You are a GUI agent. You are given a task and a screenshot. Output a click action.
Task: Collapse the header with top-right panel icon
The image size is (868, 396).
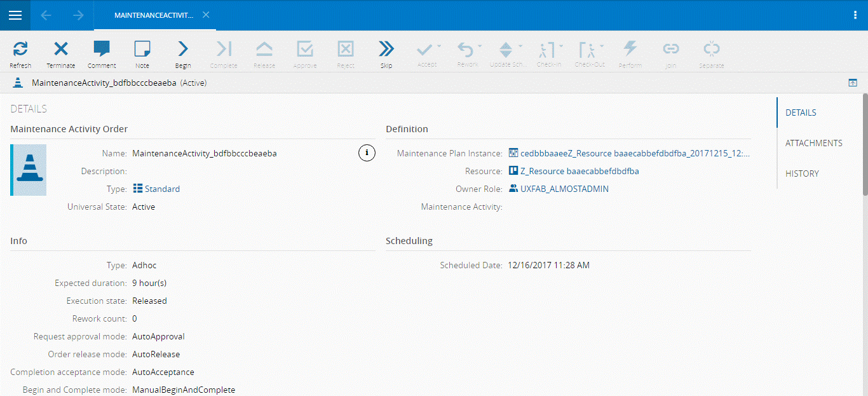click(853, 83)
